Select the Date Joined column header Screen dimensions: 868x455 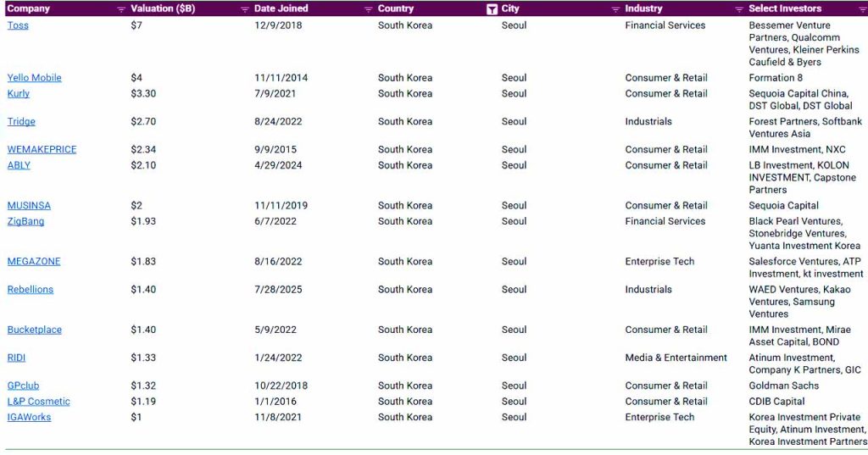pyautogui.click(x=281, y=8)
